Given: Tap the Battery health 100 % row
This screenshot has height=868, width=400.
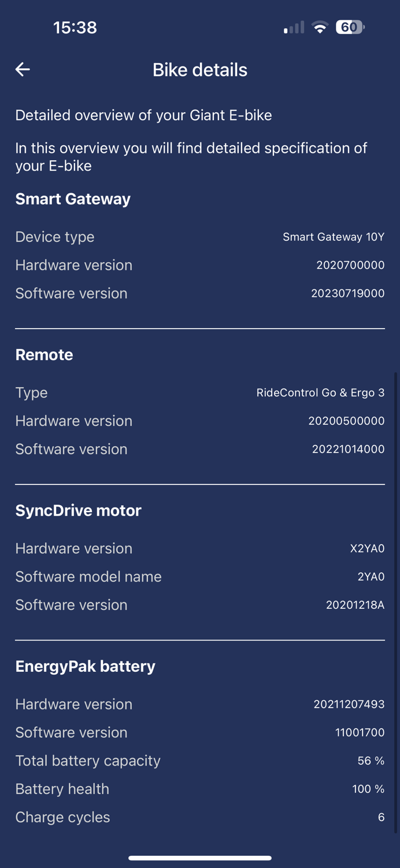Looking at the screenshot, I should pos(200,789).
